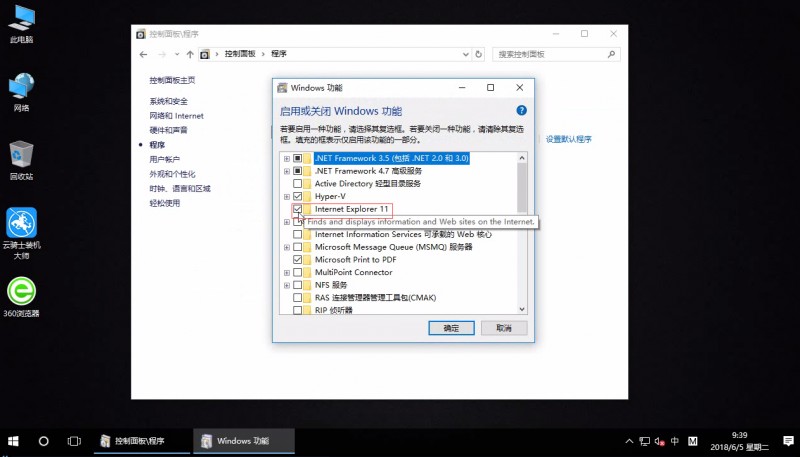Open 用户帐户 category
This screenshot has width=800, height=457.
click(164, 159)
